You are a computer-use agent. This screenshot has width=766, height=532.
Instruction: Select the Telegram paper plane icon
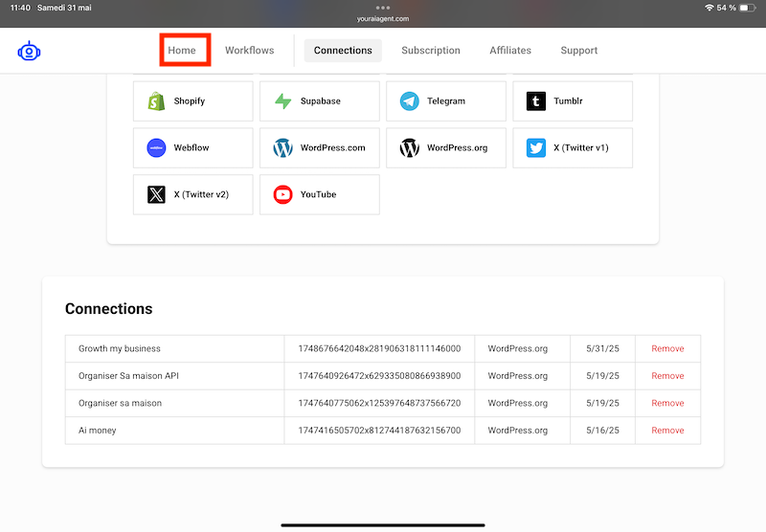[x=410, y=101]
